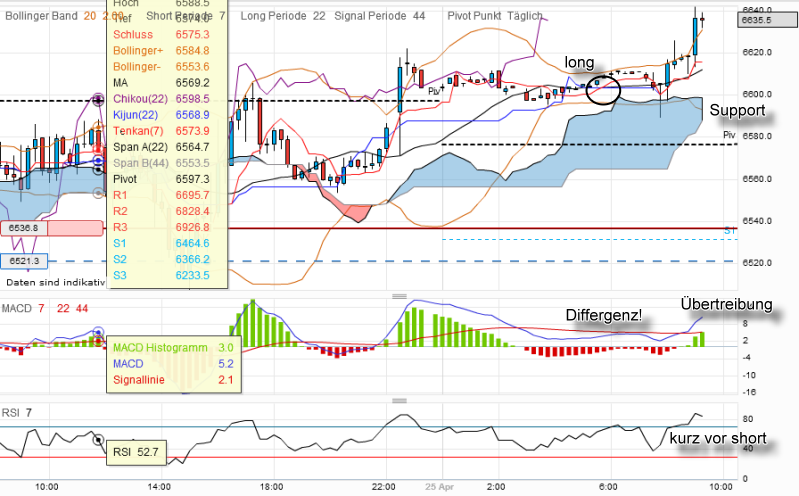Click the MACD 5.2 tooltip value row

tap(173, 364)
